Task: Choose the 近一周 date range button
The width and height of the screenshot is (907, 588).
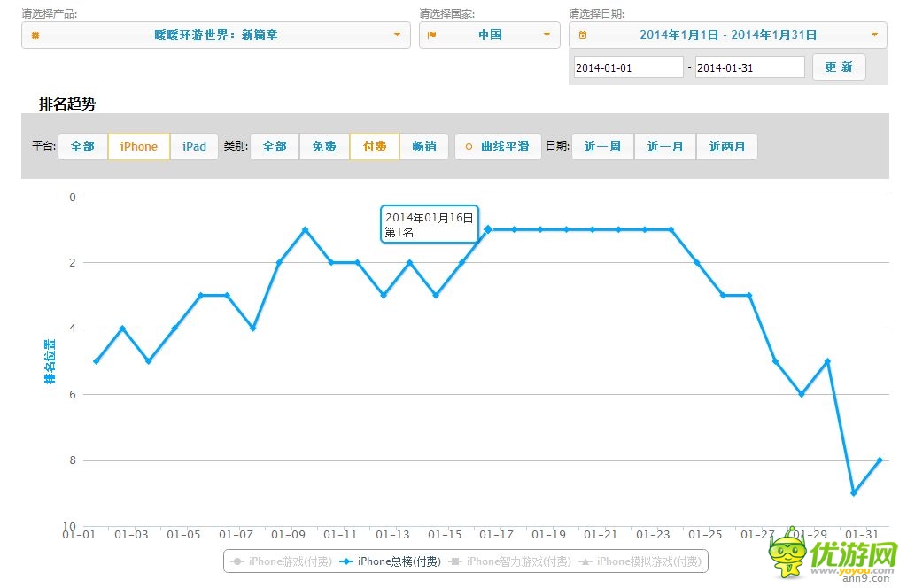Action: [x=602, y=147]
